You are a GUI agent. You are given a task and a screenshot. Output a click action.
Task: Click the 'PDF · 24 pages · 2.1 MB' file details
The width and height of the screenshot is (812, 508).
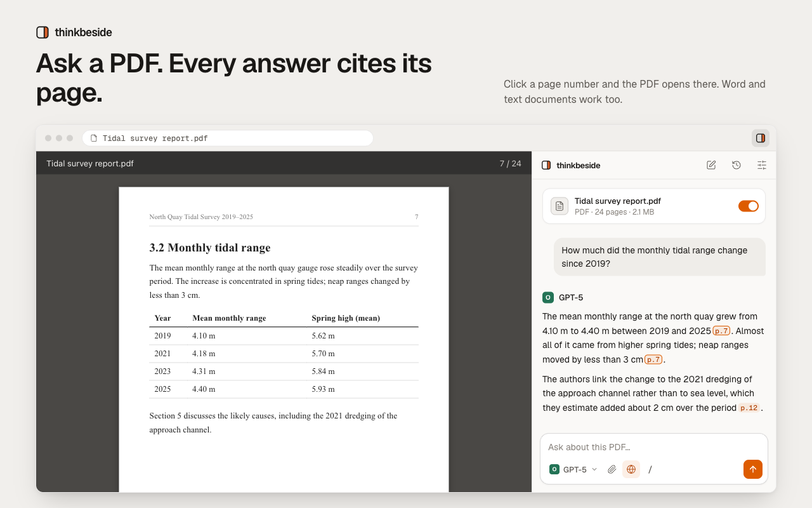pyautogui.click(x=614, y=212)
